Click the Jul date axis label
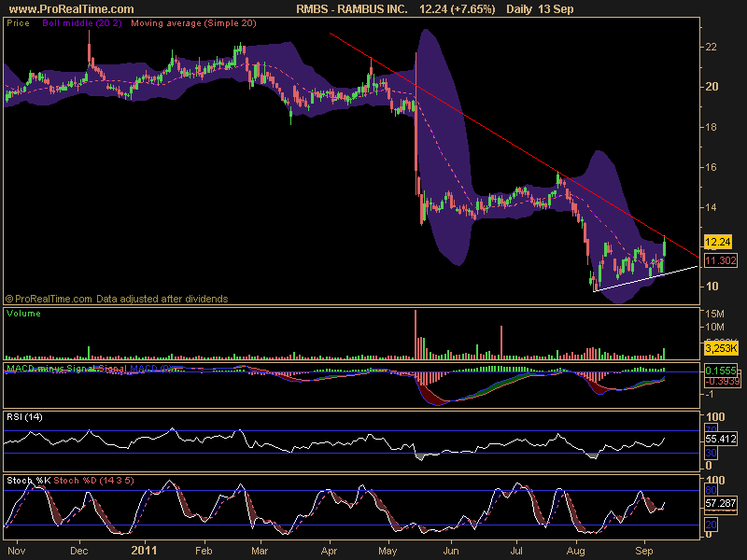This screenshot has width=747, height=560. [516, 551]
